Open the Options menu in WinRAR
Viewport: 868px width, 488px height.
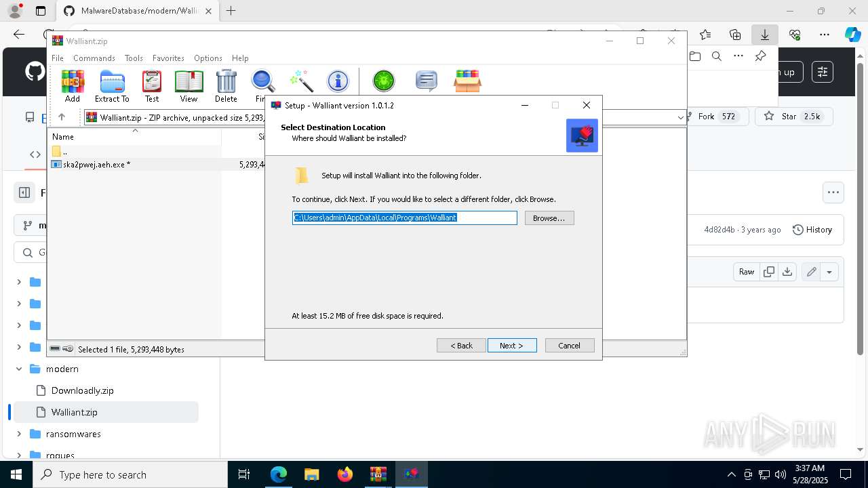coord(208,58)
